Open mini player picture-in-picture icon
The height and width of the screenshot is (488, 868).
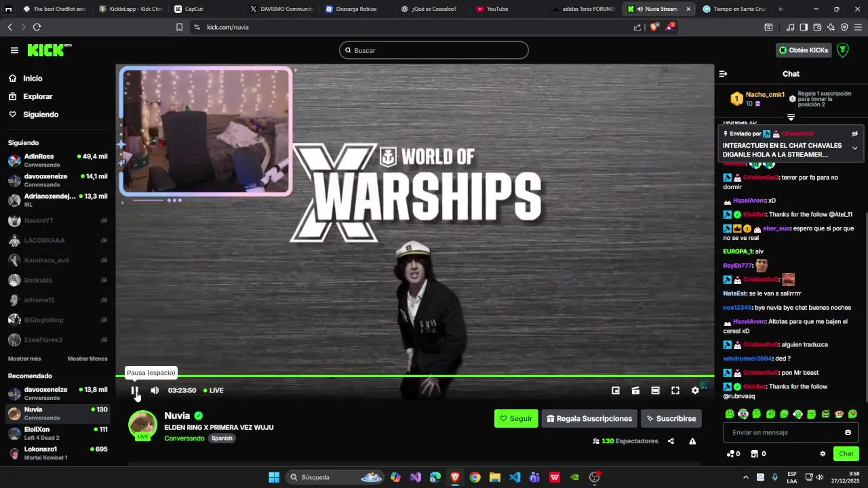(x=616, y=390)
